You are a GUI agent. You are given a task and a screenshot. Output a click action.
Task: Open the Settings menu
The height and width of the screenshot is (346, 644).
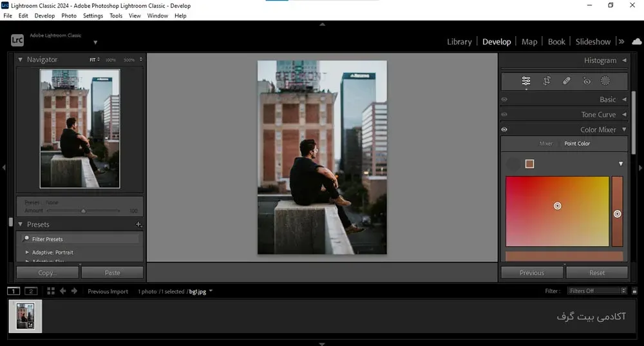[93, 15]
